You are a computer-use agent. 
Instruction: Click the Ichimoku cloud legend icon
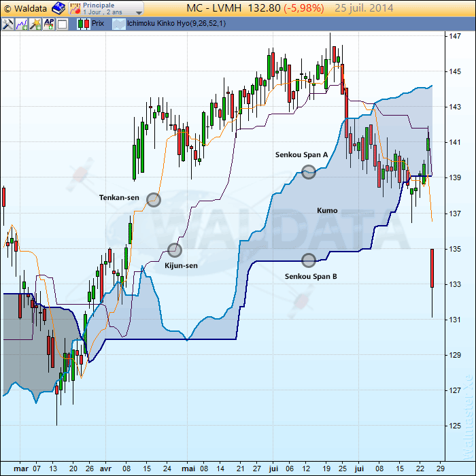119,24
